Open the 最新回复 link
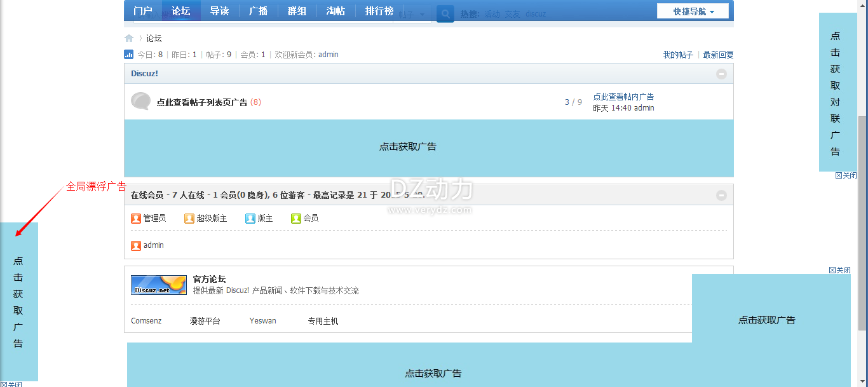This screenshot has height=387, width=868. click(x=718, y=55)
